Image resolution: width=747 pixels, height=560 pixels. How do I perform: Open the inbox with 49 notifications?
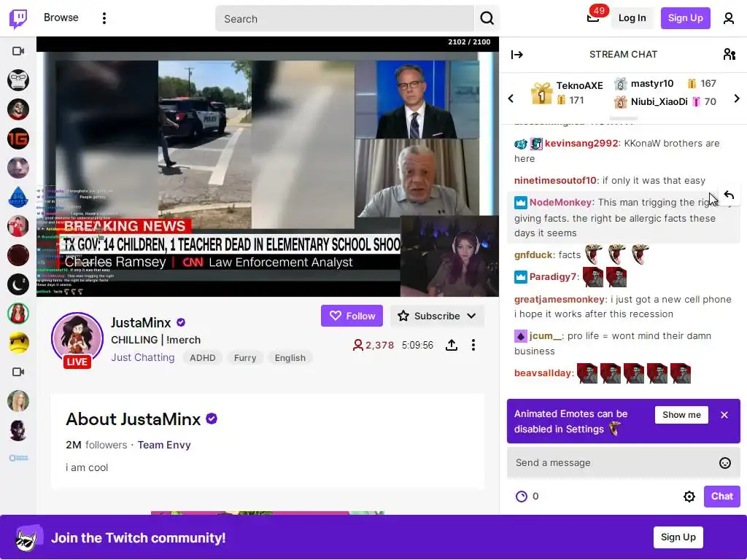click(594, 17)
